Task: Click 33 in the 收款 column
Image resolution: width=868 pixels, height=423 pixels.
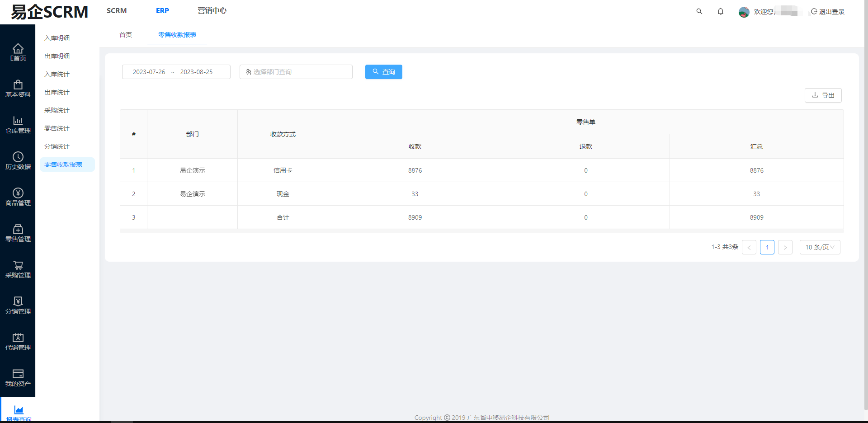Action: coord(415,194)
